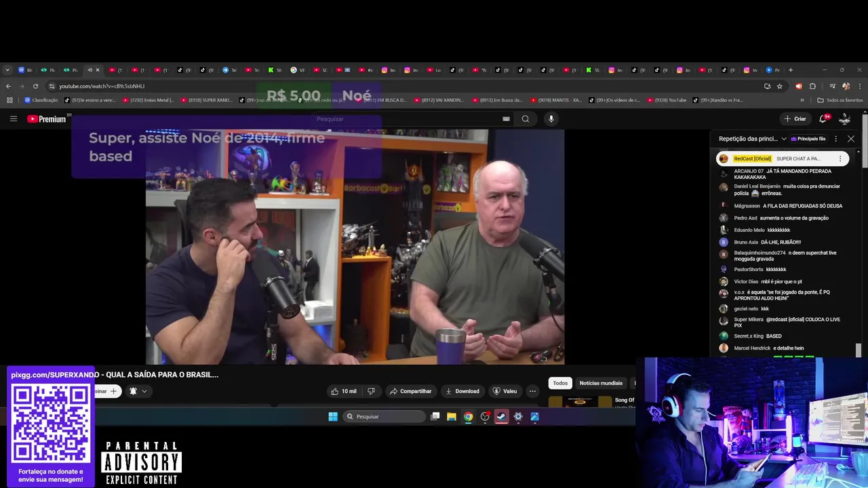The image size is (868, 488).
Task: Open the YouTube account avatar menu
Action: click(x=844, y=119)
